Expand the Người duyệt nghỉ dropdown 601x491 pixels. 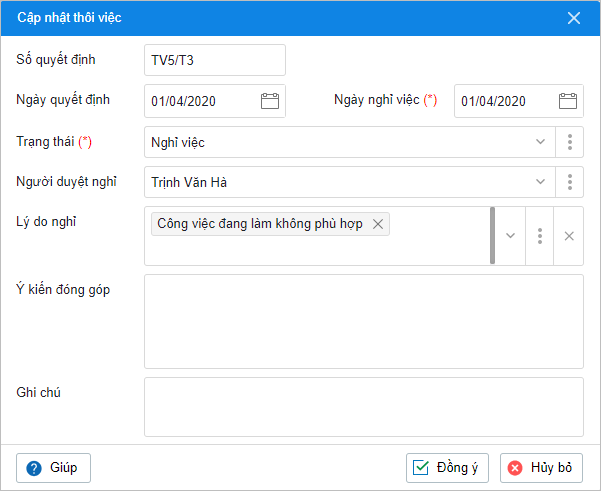540,182
